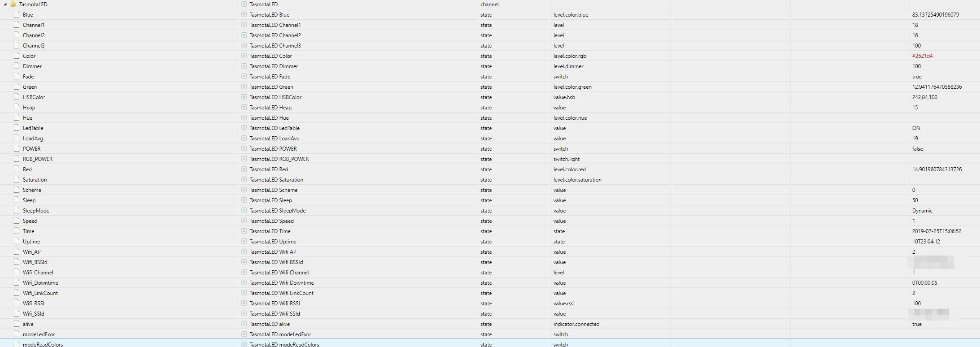Click the file icon beside Channel1
This screenshot has width=980, height=347.
[x=17, y=25]
